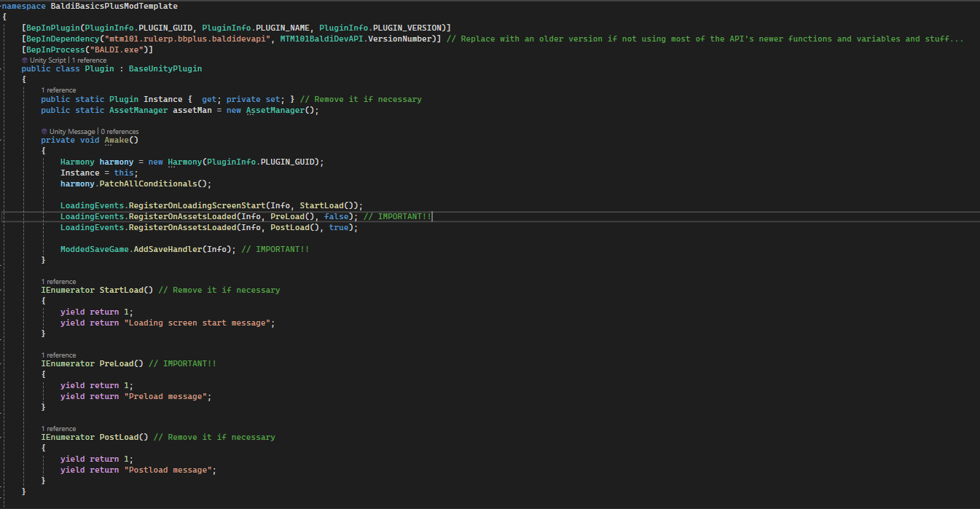The width and height of the screenshot is (980, 509).
Task: Click the Unity Message CodeLens label
Action: tap(71, 132)
